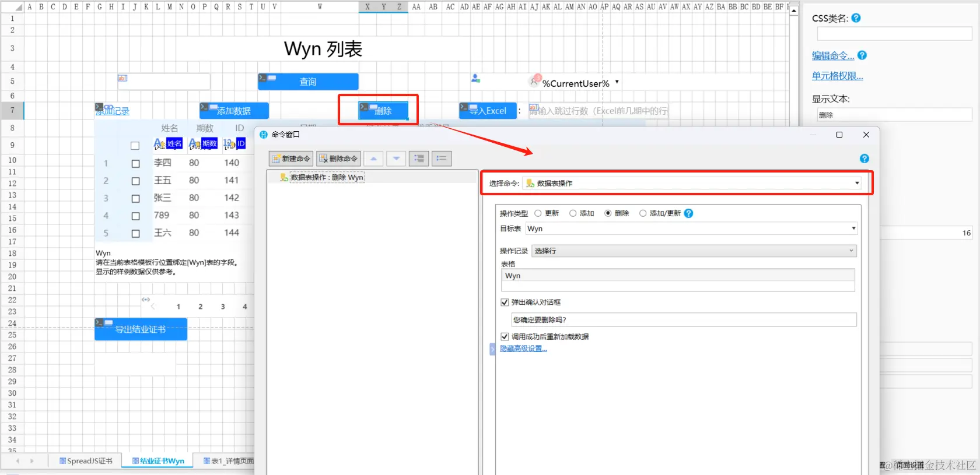The width and height of the screenshot is (980, 475).
Task: Open the %CurrentUser% dropdown arrow
Action: tap(617, 82)
